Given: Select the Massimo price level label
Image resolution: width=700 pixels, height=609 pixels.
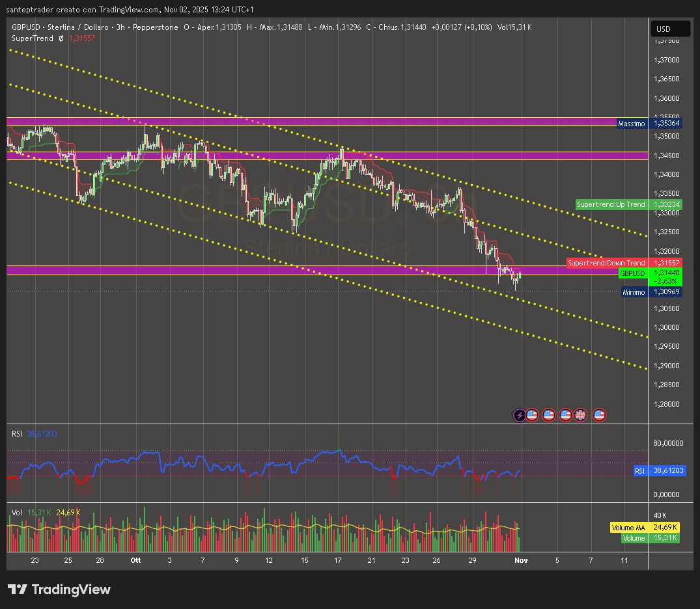Looking at the screenshot, I should (632, 124).
